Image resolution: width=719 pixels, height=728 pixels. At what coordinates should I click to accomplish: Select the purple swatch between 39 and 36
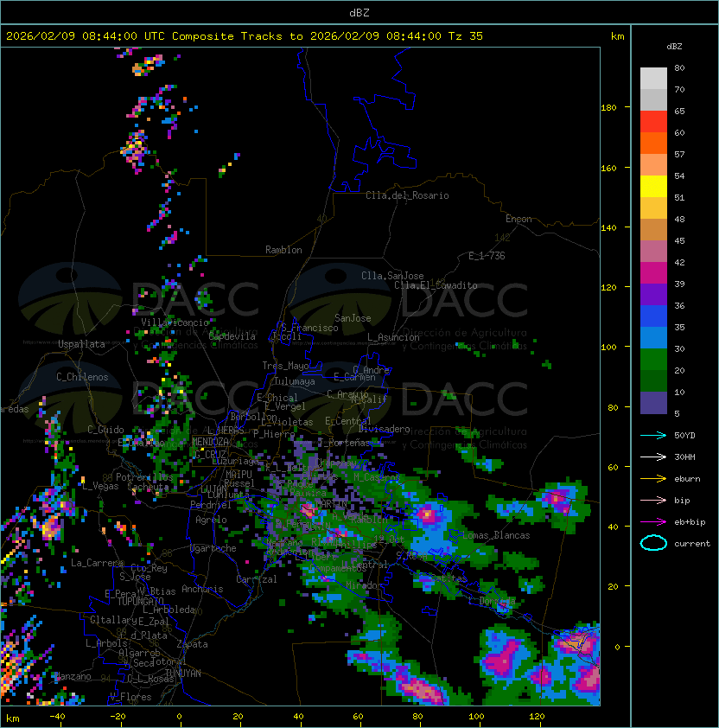tap(653, 294)
